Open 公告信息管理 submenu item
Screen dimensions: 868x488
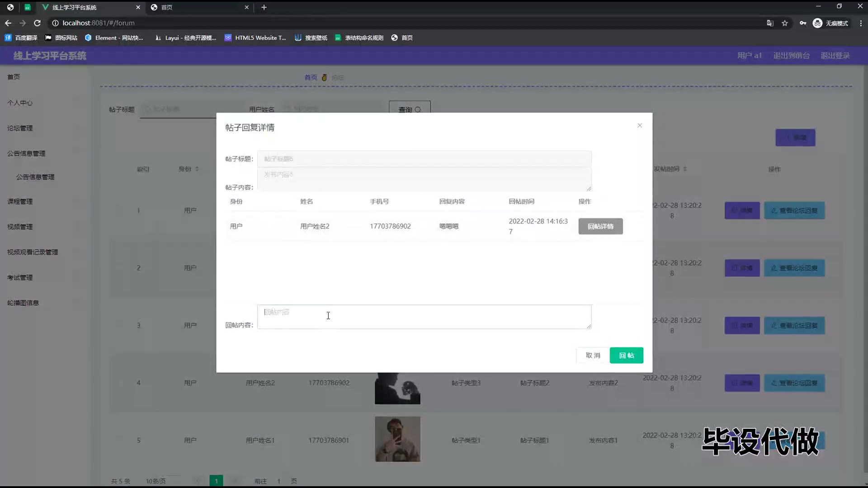point(35,177)
